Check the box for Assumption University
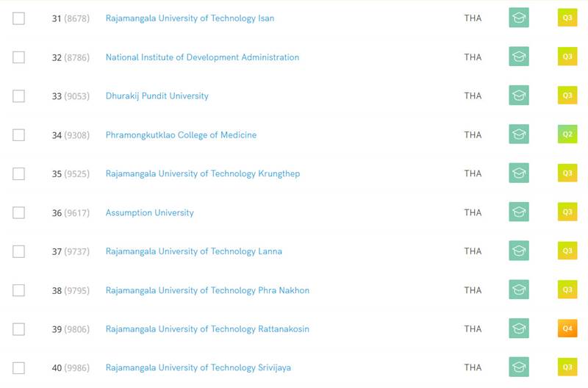The height and width of the screenshot is (388, 588). pyautogui.click(x=19, y=213)
